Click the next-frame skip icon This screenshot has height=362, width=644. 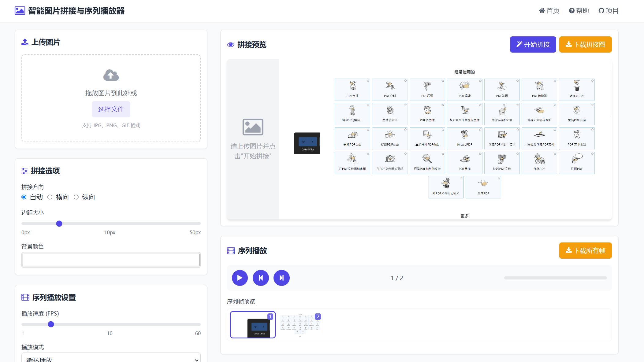(281, 278)
